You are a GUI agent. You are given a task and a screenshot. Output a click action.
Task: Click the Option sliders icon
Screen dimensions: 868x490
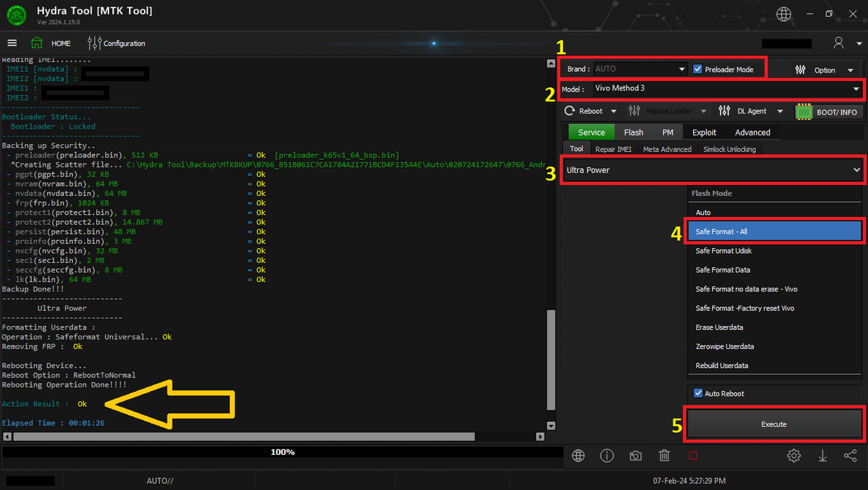pos(801,70)
